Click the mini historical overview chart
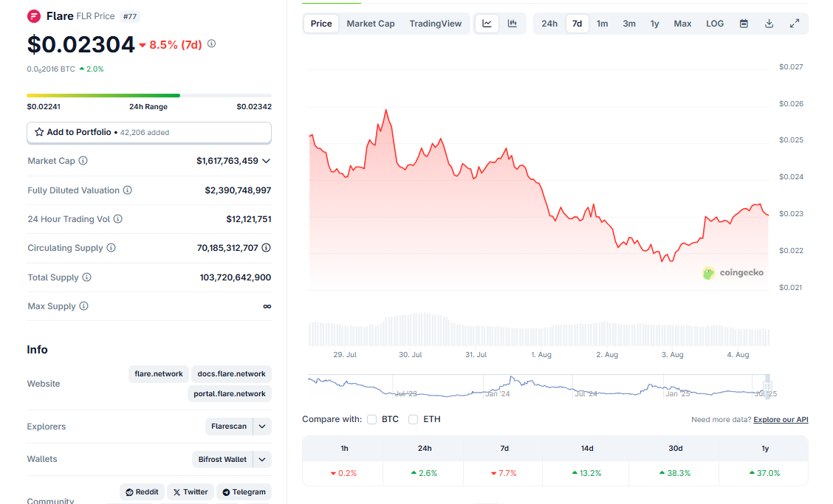 pos(538,386)
